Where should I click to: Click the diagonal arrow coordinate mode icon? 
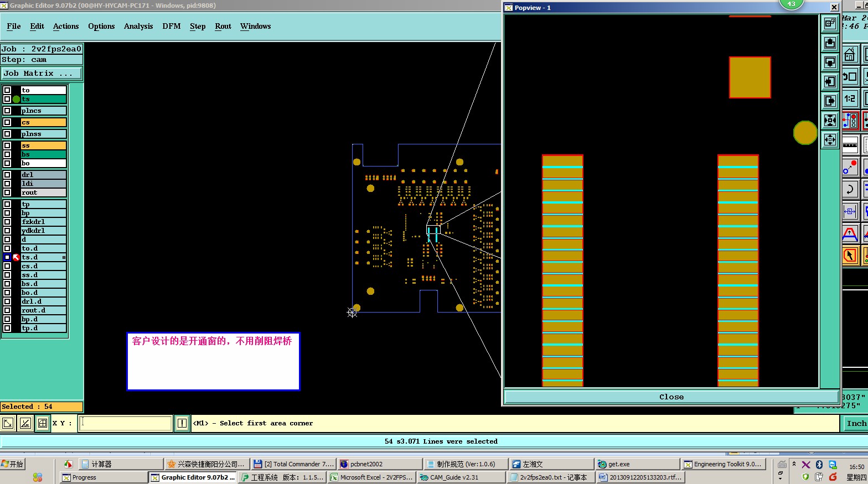click(8, 423)
